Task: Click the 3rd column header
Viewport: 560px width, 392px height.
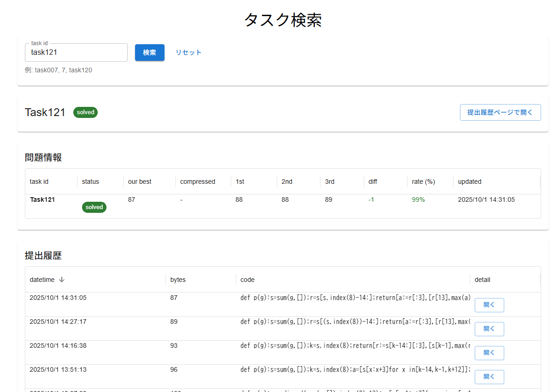Action: pyautogui.click(x=342, y=181)
